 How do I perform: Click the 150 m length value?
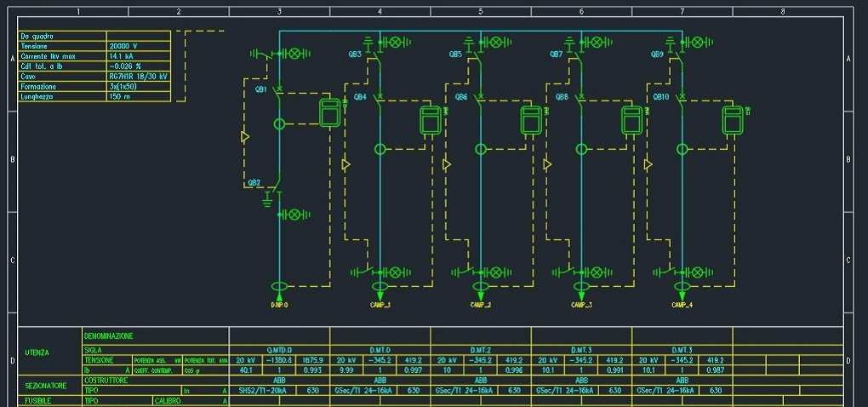120,96
